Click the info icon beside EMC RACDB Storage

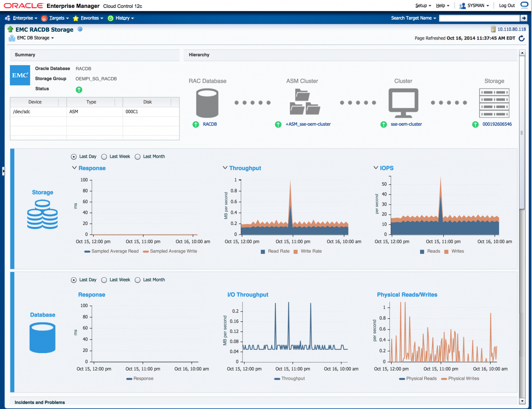pyautogui.click(x=80, y=29)
